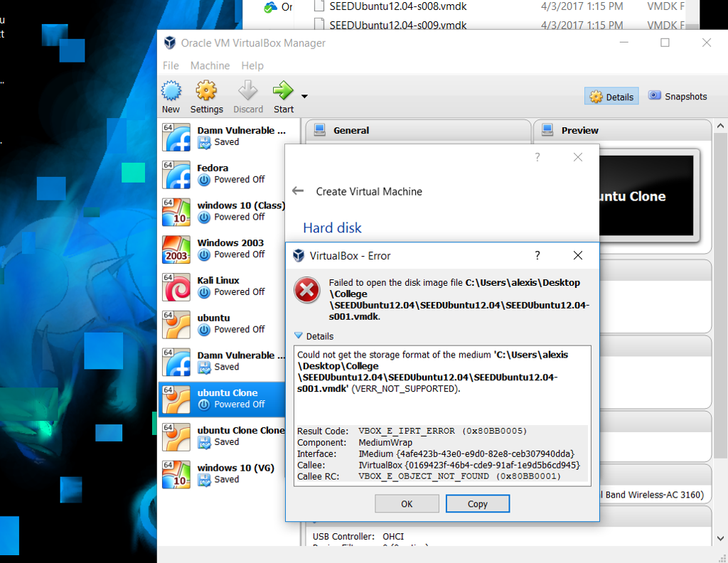
Task: Select the Fedora VM icon
Action: click(x=176, y=175)
